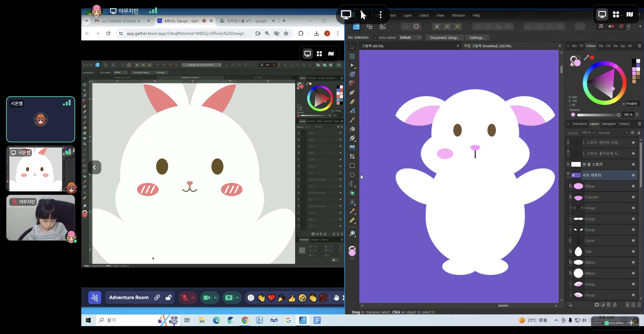Select the Artistic Text tool
The width and height of the screenshot is (644, 334).
[352, 202]
